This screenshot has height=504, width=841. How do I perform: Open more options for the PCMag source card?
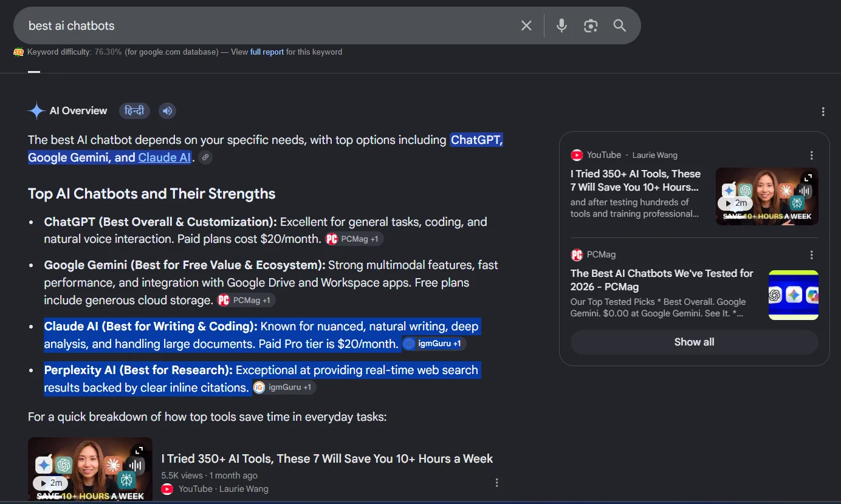[811, 255]
